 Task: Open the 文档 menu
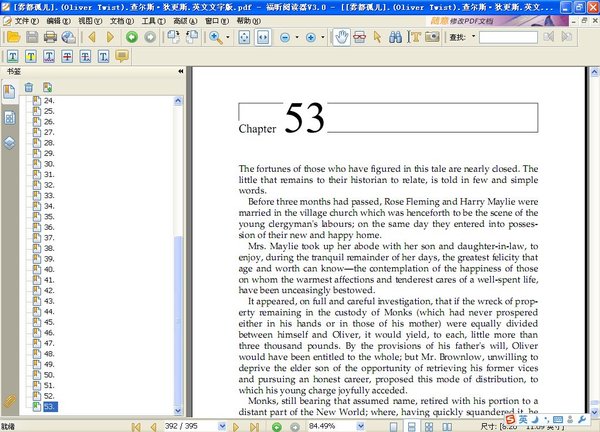point(122,21)
